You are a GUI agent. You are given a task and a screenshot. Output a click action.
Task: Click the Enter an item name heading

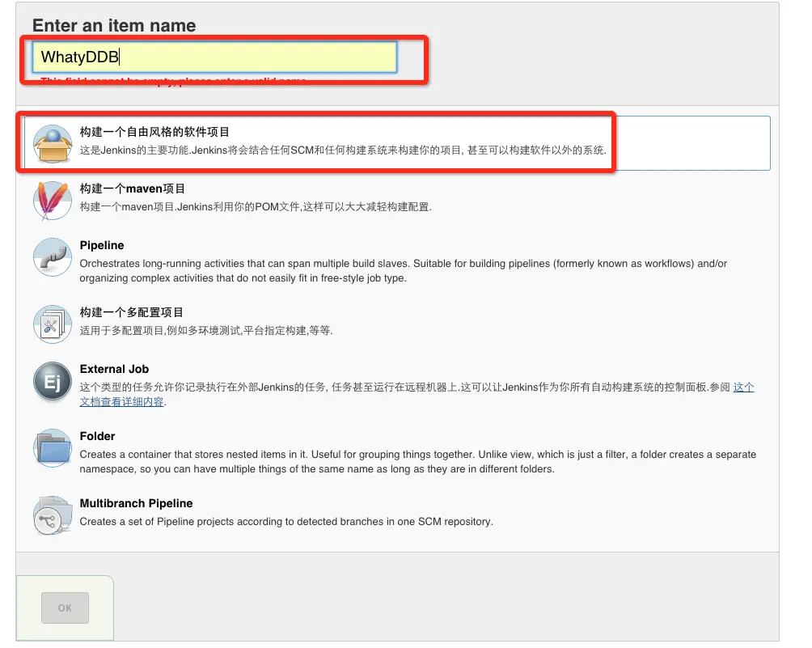(x=115, y=25)
